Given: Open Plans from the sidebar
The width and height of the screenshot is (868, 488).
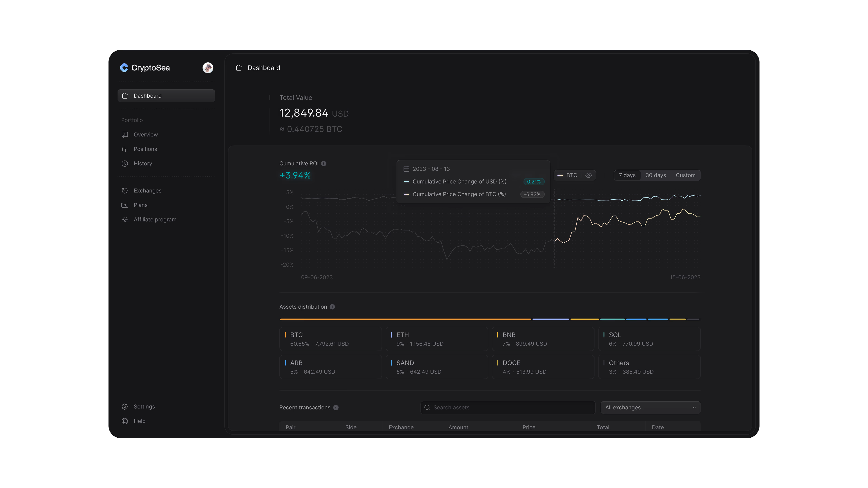Looking at the screenshot, I should pos(140,205).
